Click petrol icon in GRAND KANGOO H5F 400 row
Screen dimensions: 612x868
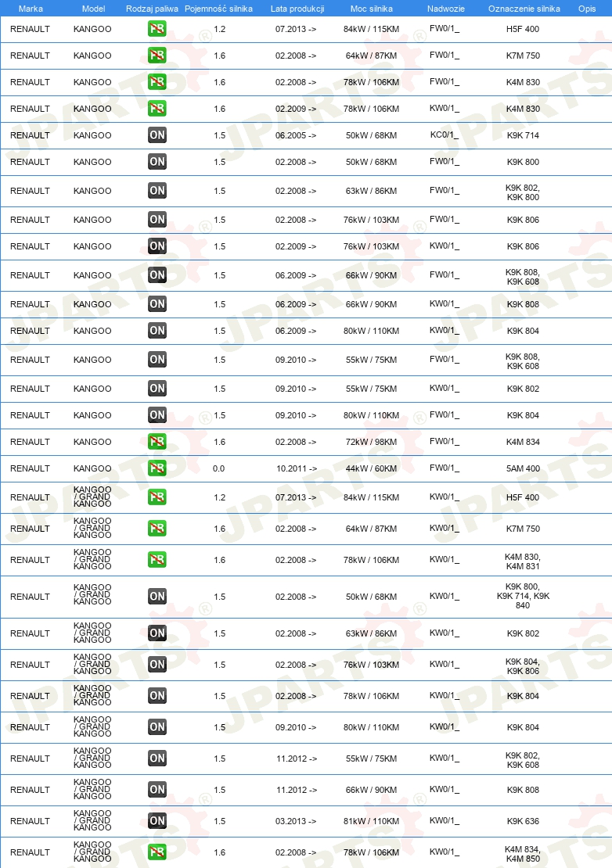point(157,497)
